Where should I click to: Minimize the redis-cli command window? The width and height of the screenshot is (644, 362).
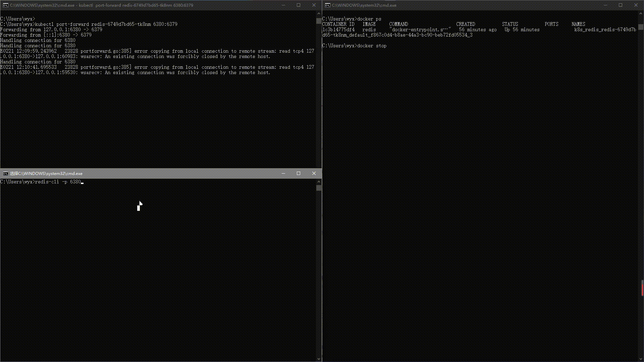tap(283, 173)
